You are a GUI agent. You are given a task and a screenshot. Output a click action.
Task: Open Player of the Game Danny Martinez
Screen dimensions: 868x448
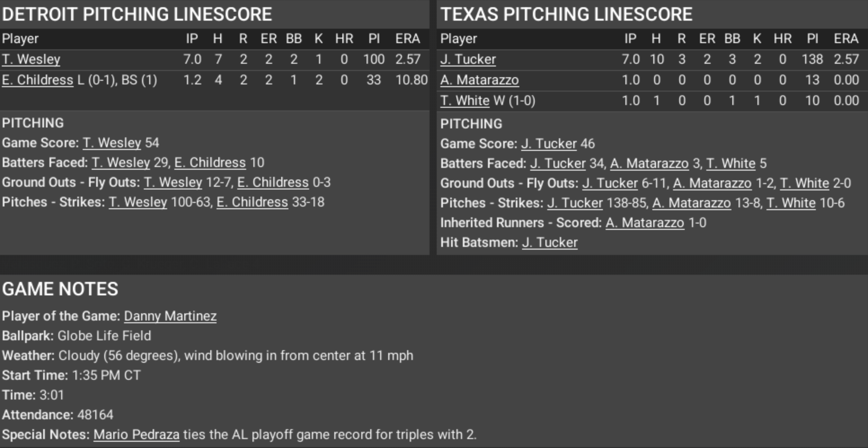point(170,316)
